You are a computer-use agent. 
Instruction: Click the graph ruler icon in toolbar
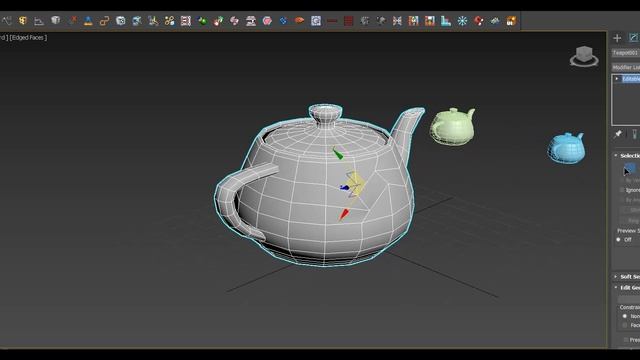pyautogui.click(x=39, y=20)
